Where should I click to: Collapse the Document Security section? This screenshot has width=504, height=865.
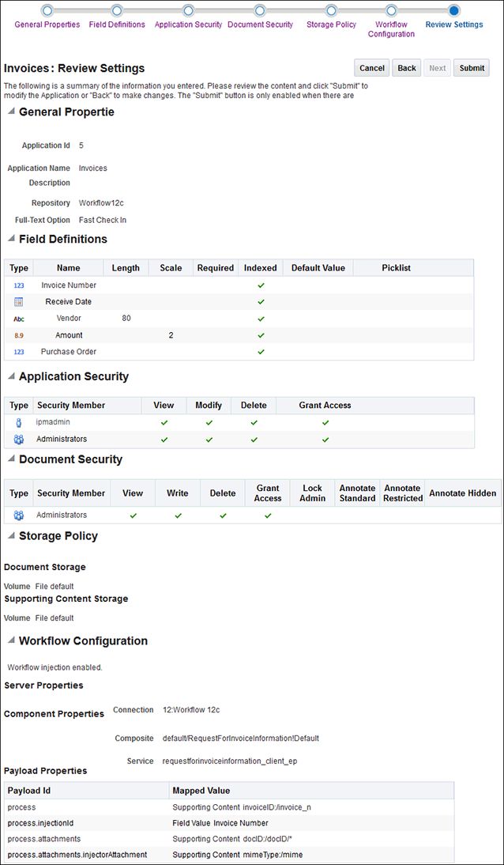10,459
